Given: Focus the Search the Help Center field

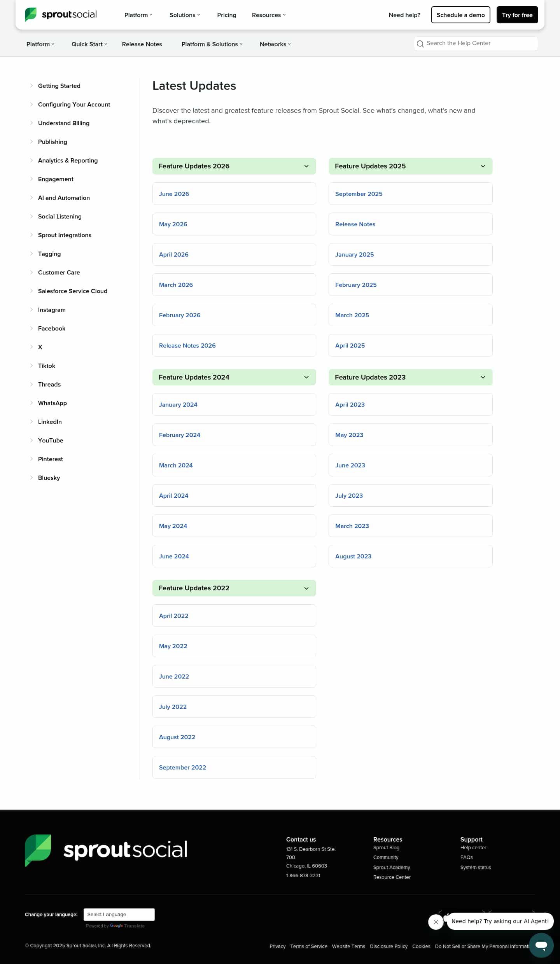Looking at the screenshot, I should tap(476, 44).
